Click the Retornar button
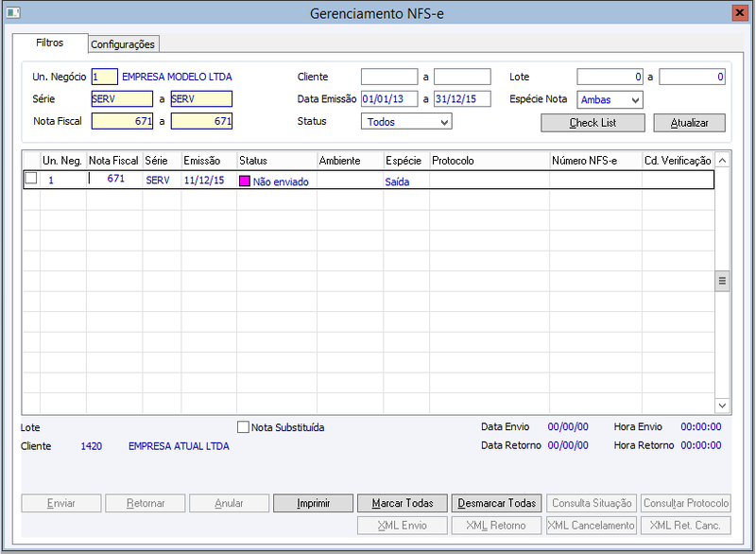Viewport: 756px width, 554px height. click(x=146, y=503)
